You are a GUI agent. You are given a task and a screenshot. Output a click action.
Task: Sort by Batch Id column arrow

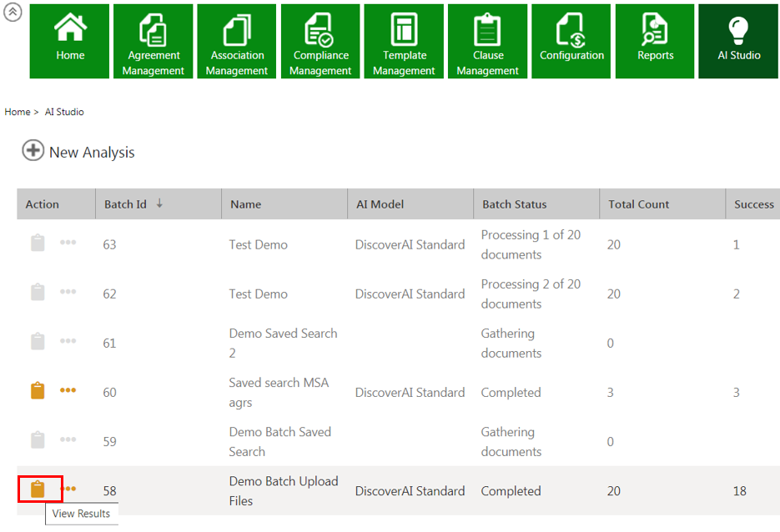tap(159, 203)
